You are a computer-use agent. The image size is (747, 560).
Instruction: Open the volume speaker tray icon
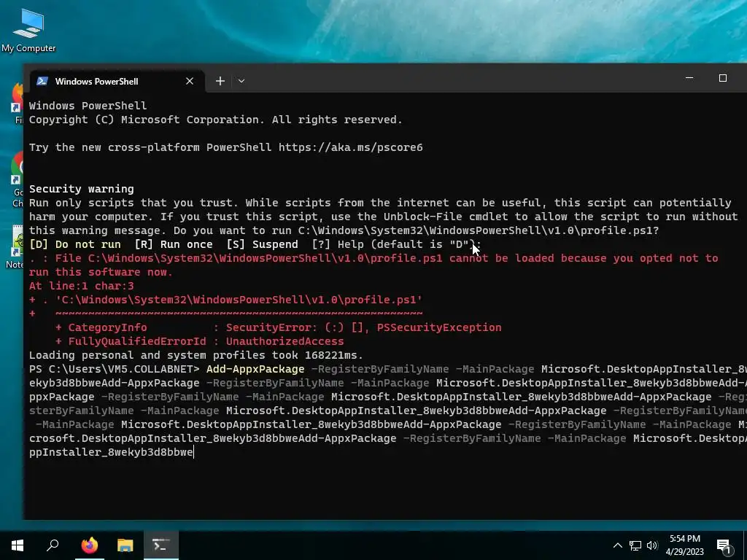(x=652, y=545)
